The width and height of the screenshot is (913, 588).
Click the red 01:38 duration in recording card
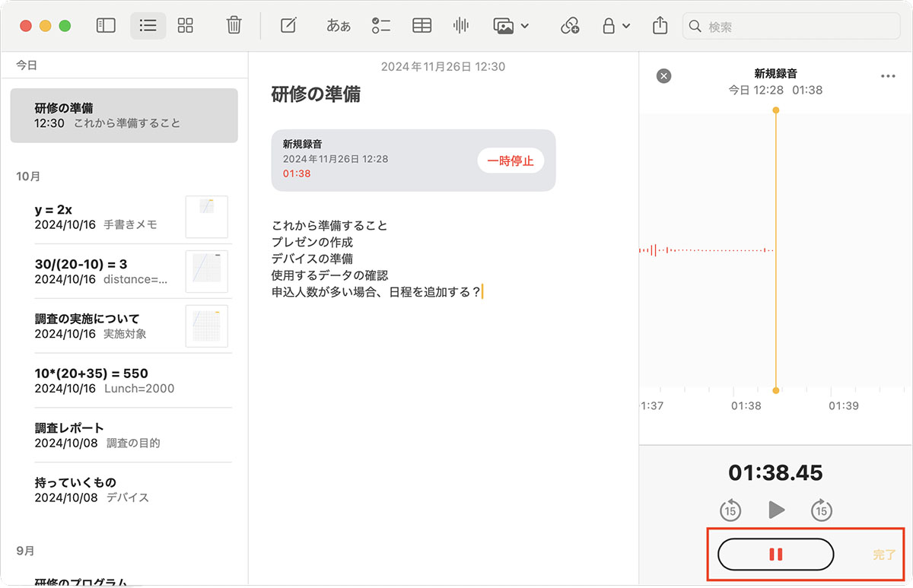click(x=297, y=173)
